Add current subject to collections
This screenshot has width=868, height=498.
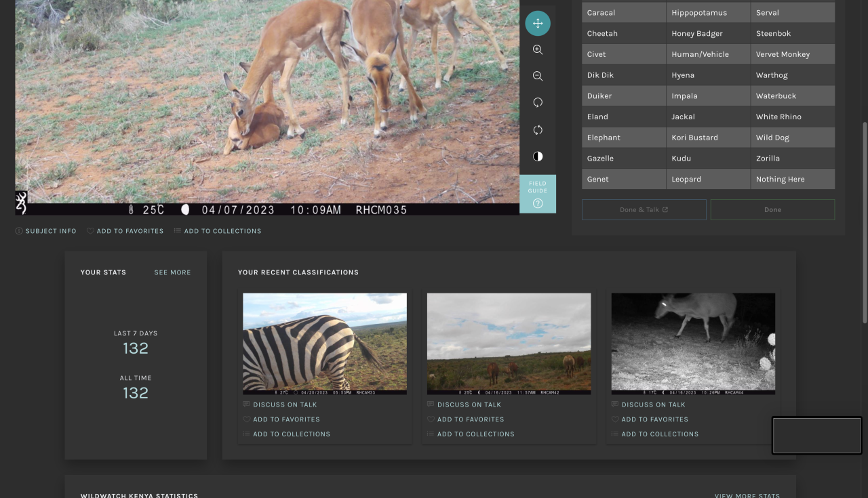[217, 231]
